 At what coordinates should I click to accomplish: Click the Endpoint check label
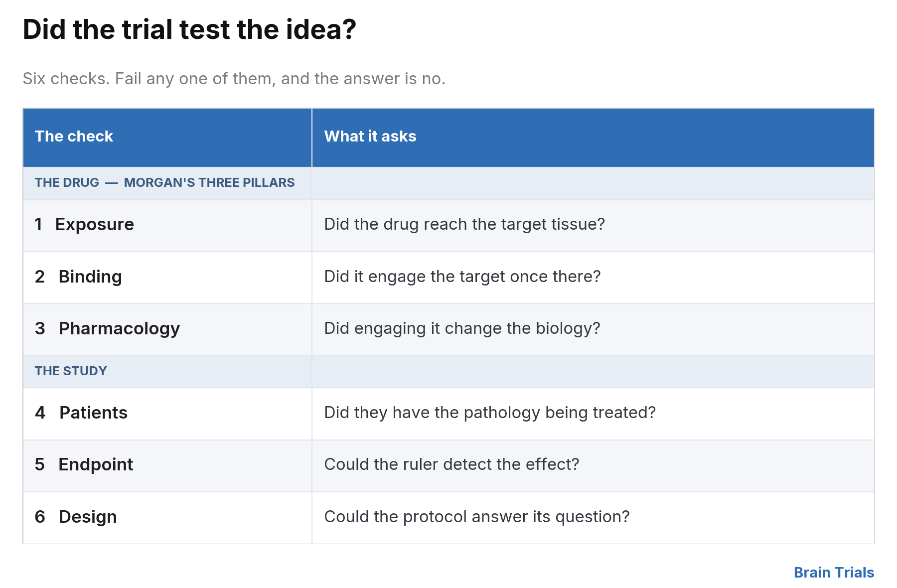point(96,464)
